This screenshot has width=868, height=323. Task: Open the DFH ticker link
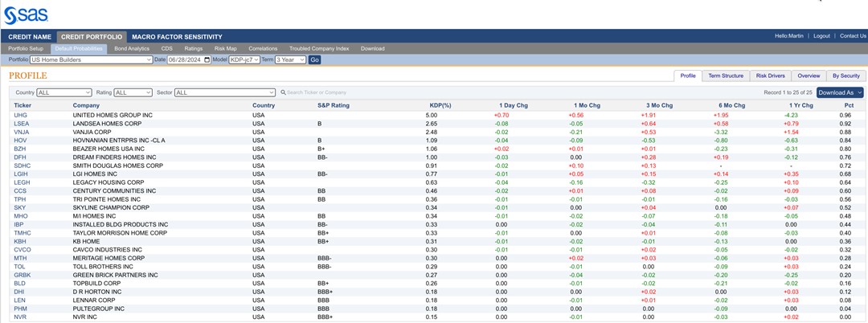pos(20,157)
